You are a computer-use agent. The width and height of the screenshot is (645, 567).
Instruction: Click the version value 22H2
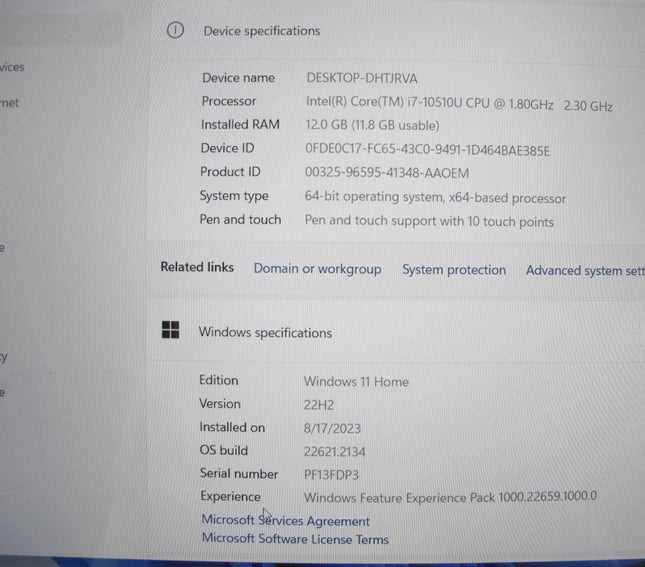[x=318, y=405]
